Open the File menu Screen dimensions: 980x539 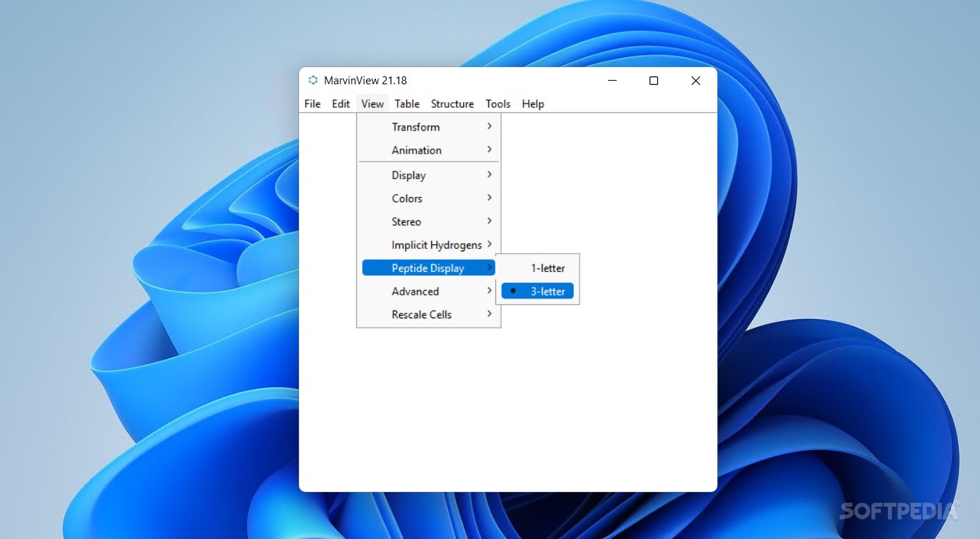pos(313,104)
